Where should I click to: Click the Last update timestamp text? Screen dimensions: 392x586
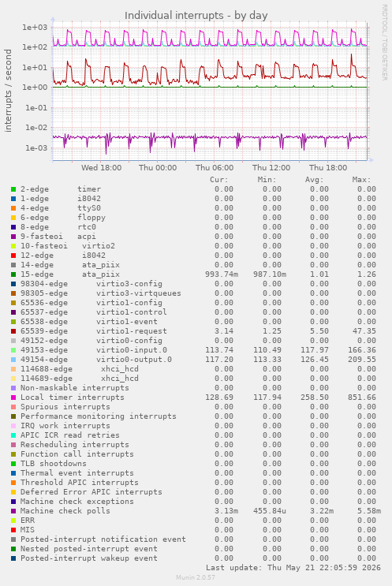click(293, 568)
